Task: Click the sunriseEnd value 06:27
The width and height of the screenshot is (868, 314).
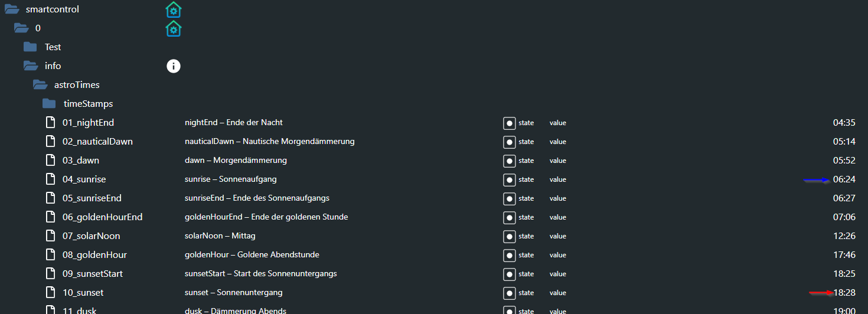Action: tap(844, 198)
